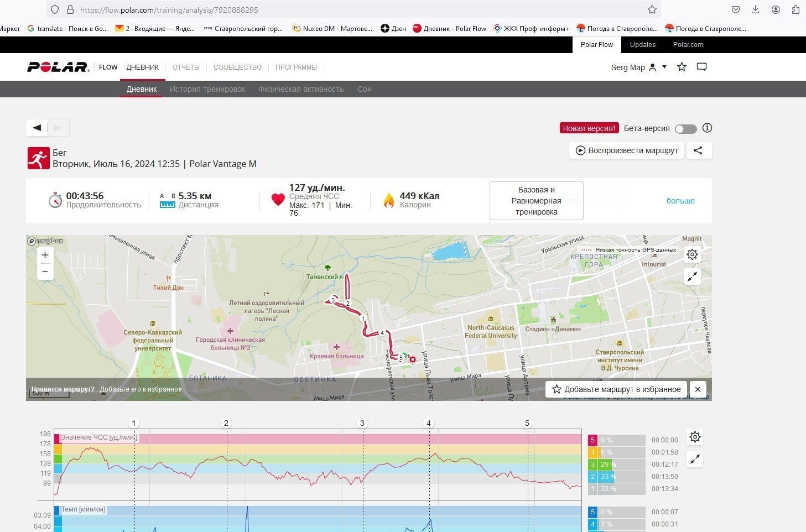The image size is (806, 532).
Task: Switch to Физическая активность tab
Action: 301,89
